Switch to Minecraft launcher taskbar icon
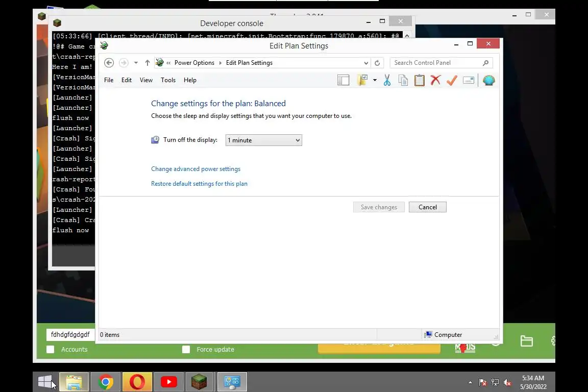The image size is (588, 392). [199, 382]
